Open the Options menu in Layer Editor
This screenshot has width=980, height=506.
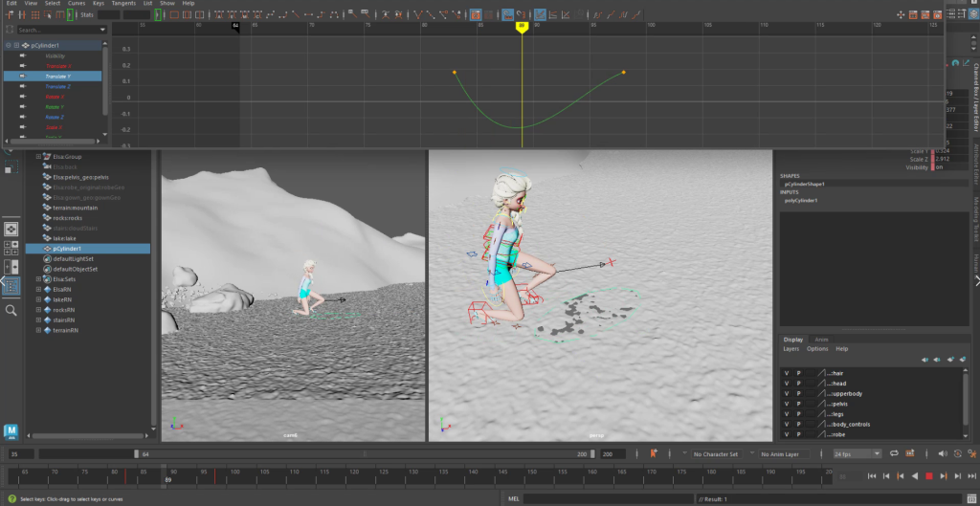coord(817,348)
